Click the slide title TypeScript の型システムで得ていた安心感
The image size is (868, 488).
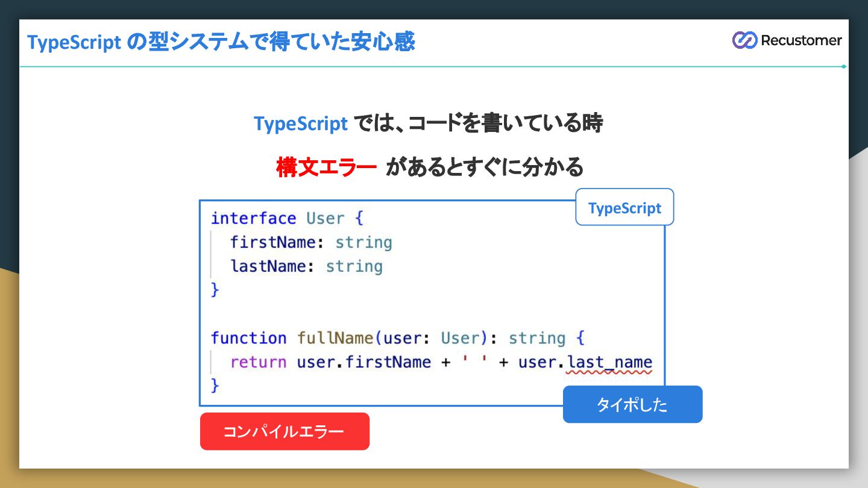point(221,42)
